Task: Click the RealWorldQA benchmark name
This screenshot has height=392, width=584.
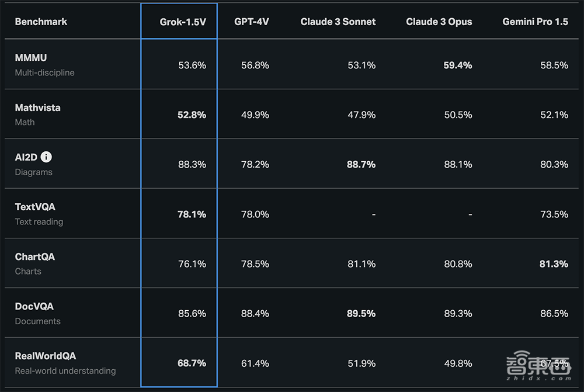Action: pyautogui.click(x=46, y=356)
